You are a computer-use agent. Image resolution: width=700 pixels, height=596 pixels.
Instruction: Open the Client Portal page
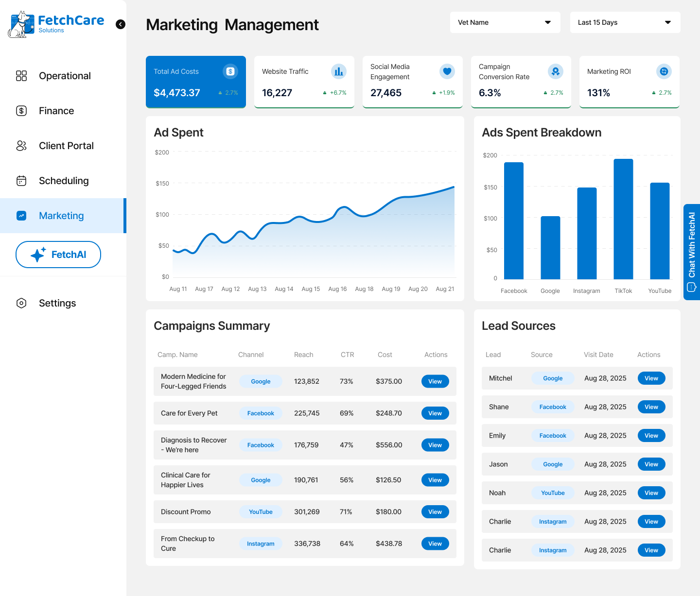click(x=66, y=146)
